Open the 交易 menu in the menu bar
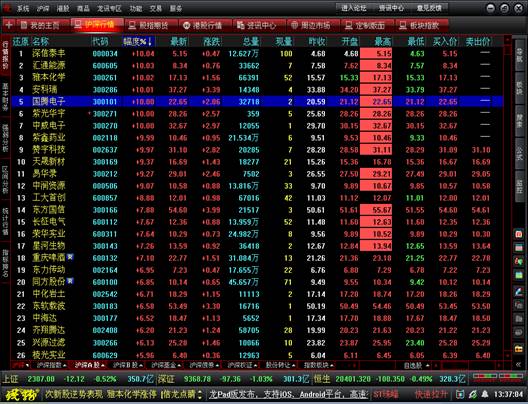This screenshot has width=528, height=404. tap(156, 8)
